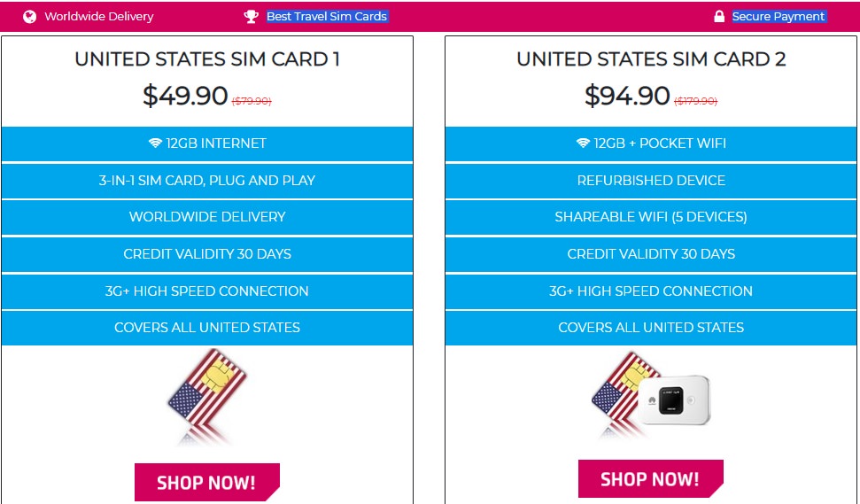The image size is (860, 504).
Task: Shop now for United States SIM Card 2
Action: (651, 479)
